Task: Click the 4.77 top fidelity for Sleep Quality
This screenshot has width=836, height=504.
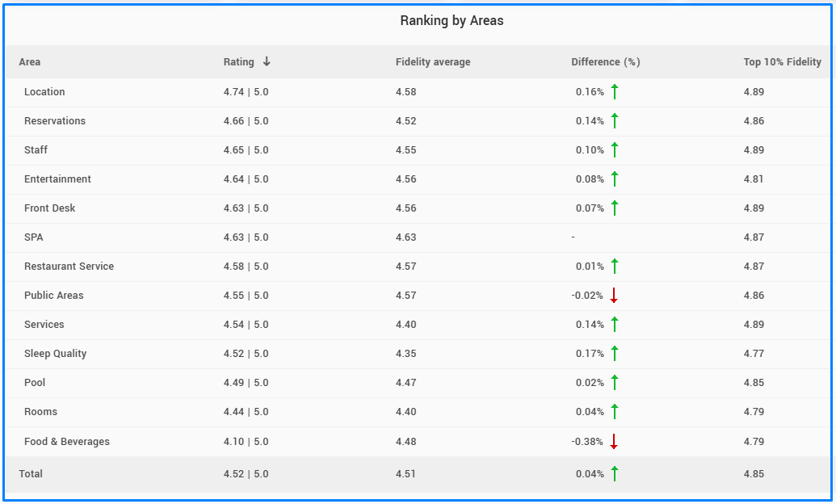Action: (x=754, y=354)
